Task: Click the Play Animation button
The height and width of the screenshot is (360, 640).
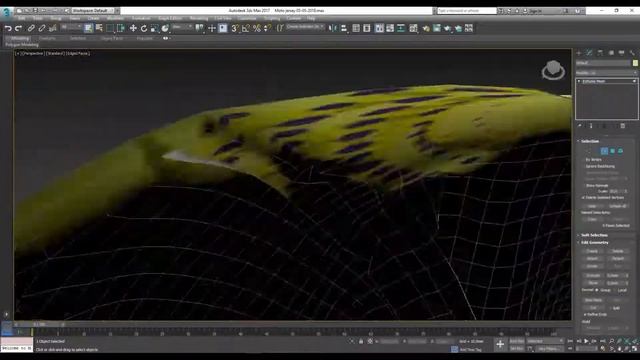Action: pyautogui.click(x=587, y=341)
